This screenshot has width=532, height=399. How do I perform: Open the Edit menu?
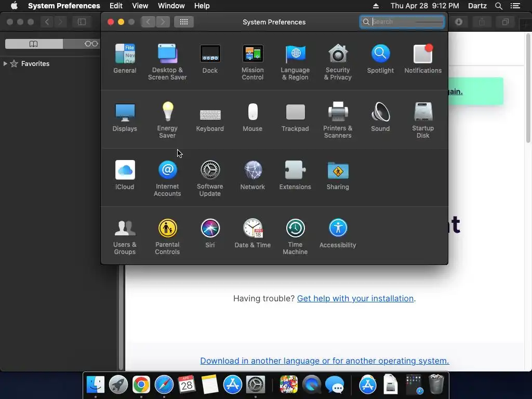click(116, 6)
